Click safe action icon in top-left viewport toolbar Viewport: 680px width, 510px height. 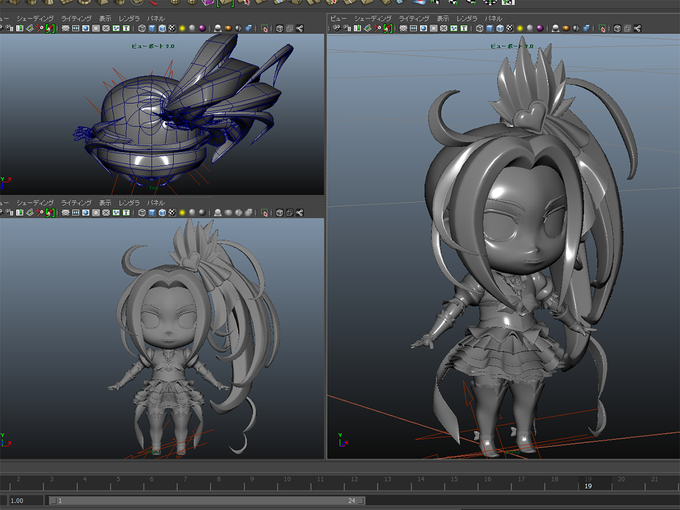(116, 28)
